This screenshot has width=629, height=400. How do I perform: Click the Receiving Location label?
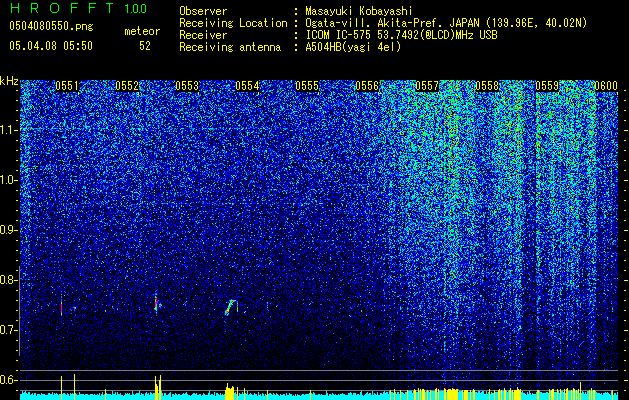233,23
